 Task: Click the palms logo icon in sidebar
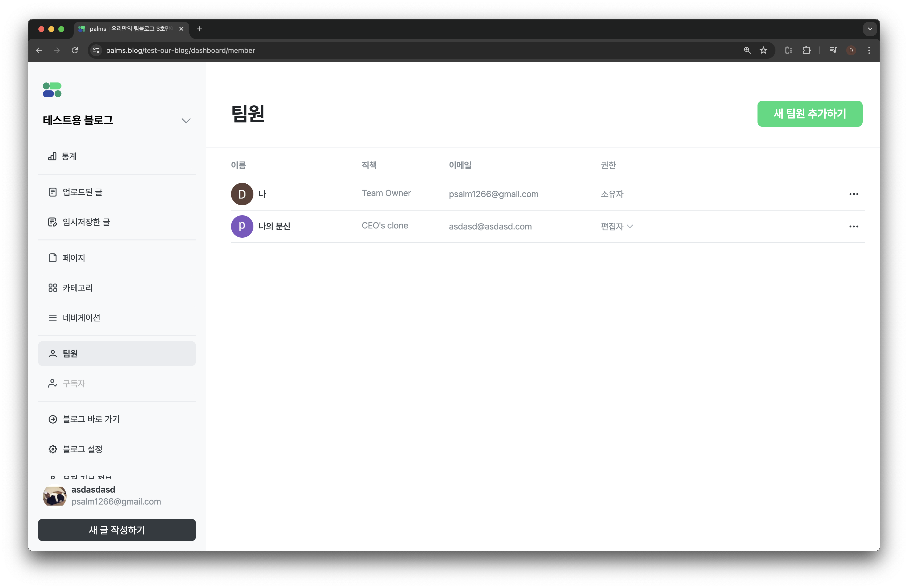(x=52, y=90)
